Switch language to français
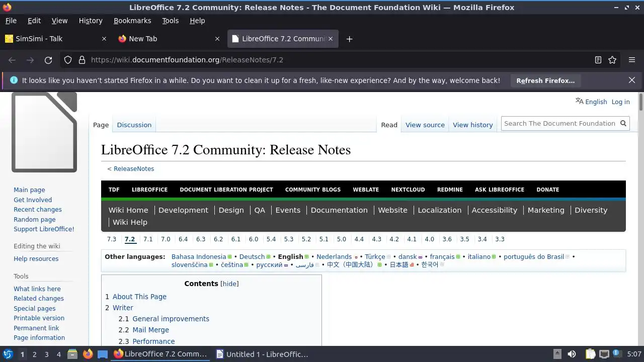644x362 pixels. click(442, 256)
